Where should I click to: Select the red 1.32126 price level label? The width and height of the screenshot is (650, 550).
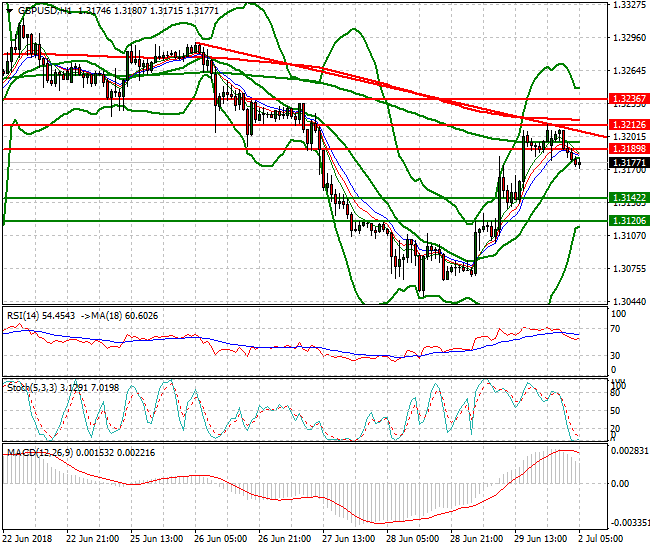[629, 125]
